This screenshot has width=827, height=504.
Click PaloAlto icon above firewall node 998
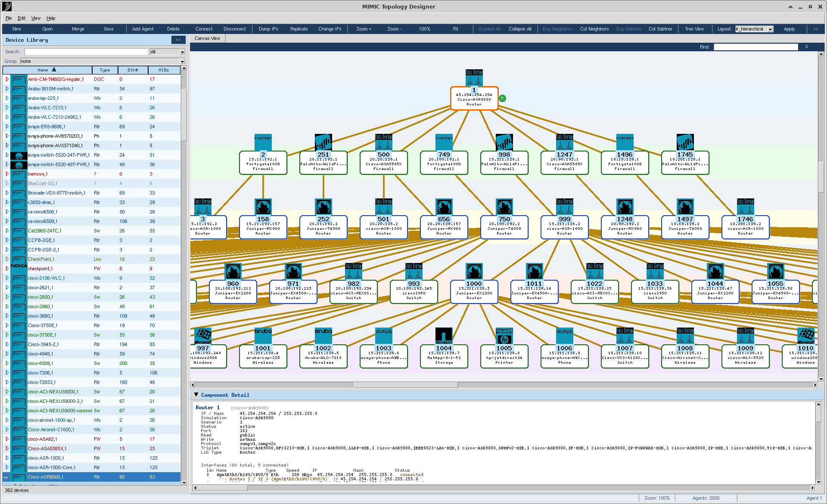(x=504, y=142)
